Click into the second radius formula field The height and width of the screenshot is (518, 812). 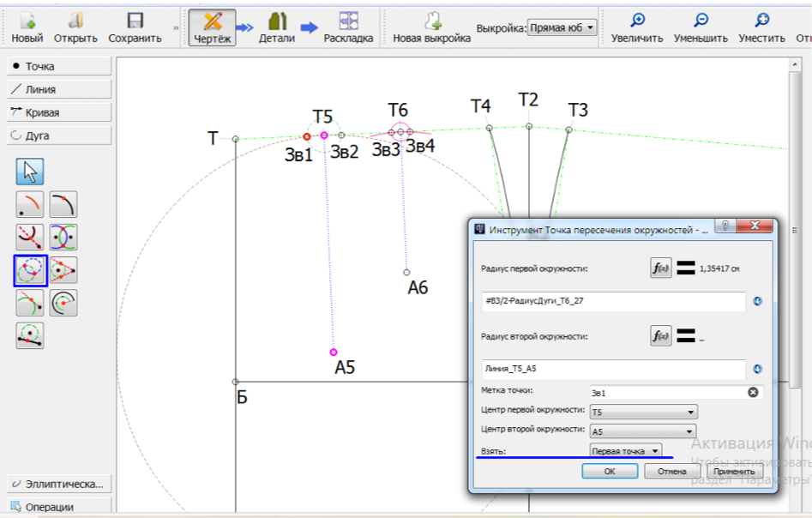coord(613,369)
